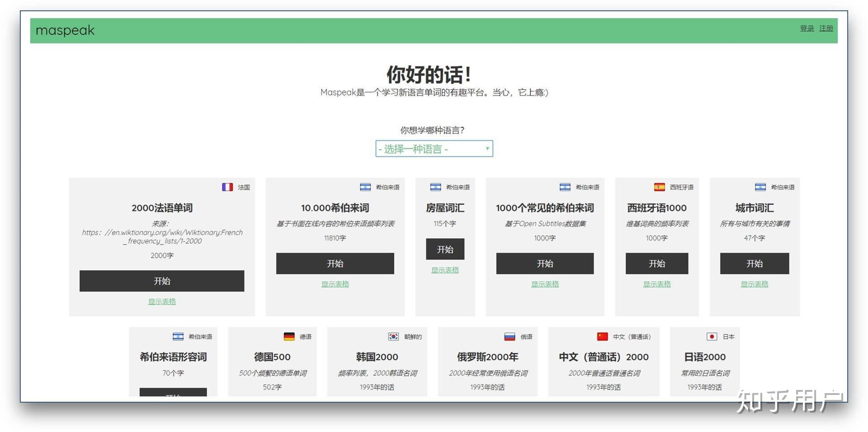Click the 登录 link in the header
Viewport: 868px width, 432px height.
coord(807,28)
